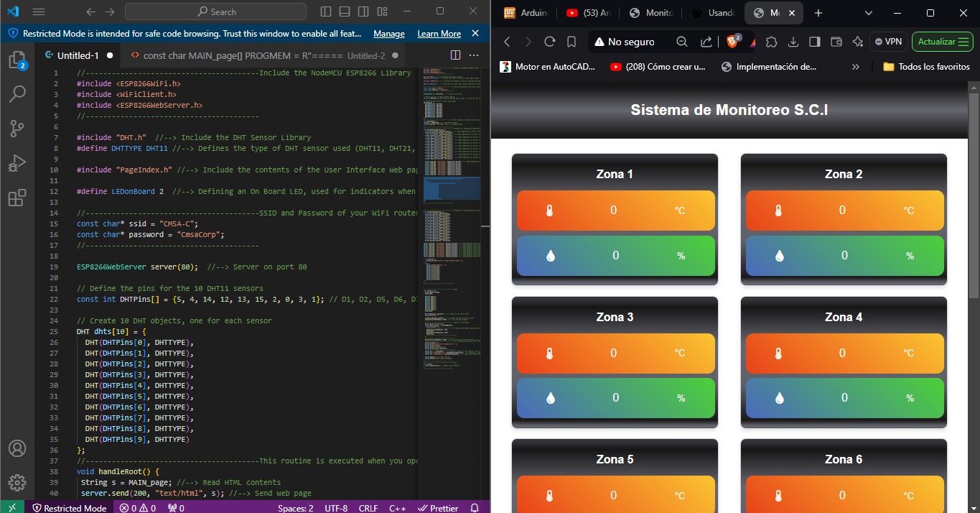
Task: Open the notifications bell in the status bar
Action: tap(474, 508)
